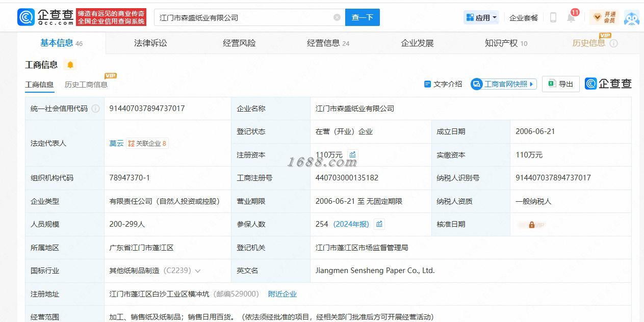644x322 pixels.
Task: Click paid-in capital value 110万元
Action: click(x=529, y=155)
